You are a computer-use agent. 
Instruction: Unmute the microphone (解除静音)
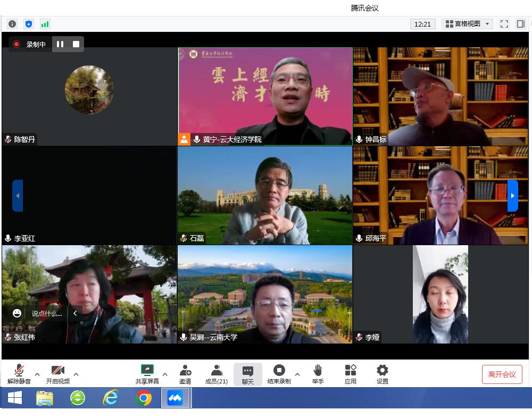[x=19, y=374]
